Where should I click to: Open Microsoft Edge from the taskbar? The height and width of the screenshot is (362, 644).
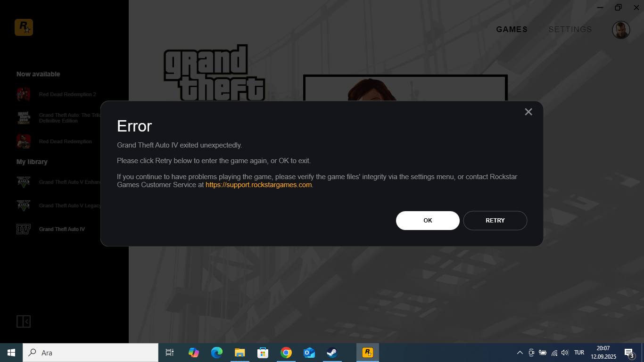[x=217, y=353]
